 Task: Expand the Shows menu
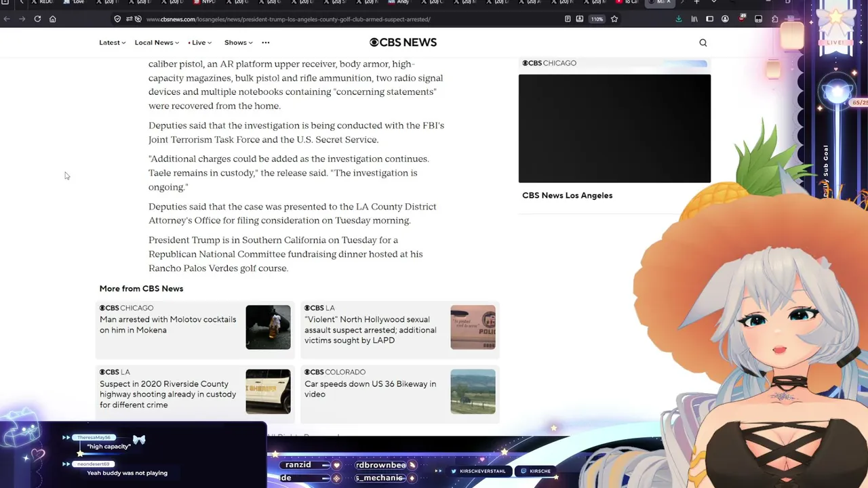(x=239, y=43)
